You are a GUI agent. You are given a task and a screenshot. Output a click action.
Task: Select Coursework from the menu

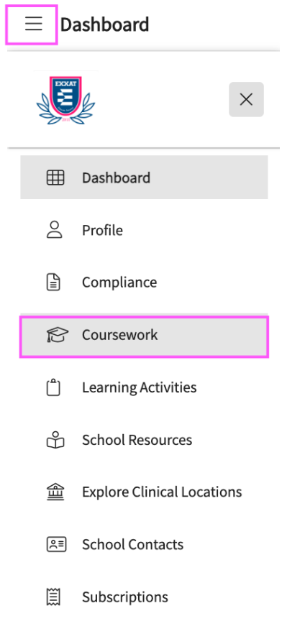(x=145, y=336)
